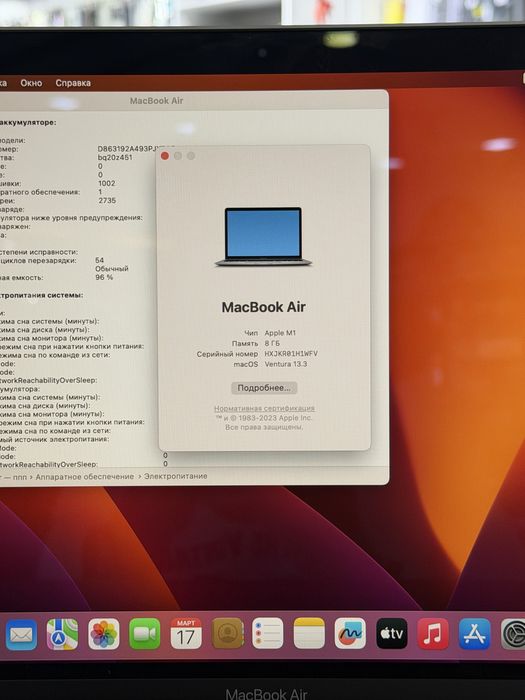Click the macOS label in About window
525x700 pixels.
pyautogui.click(x=246, y=364)
